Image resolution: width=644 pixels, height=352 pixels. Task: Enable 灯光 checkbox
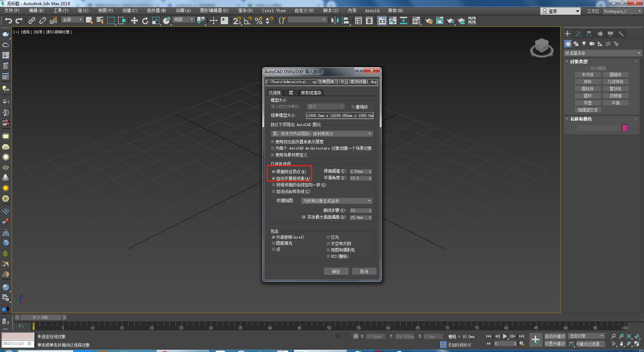coord(328,237)
